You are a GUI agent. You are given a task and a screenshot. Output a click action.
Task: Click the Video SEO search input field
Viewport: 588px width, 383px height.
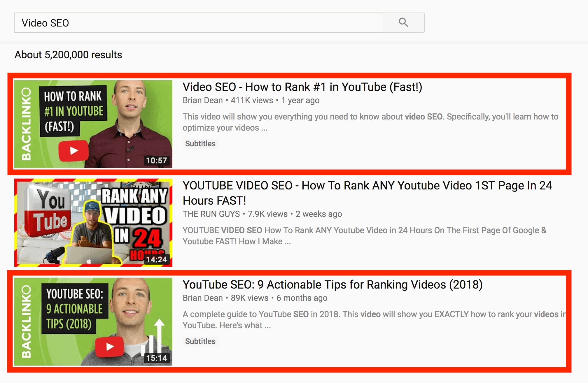point(199,23)
